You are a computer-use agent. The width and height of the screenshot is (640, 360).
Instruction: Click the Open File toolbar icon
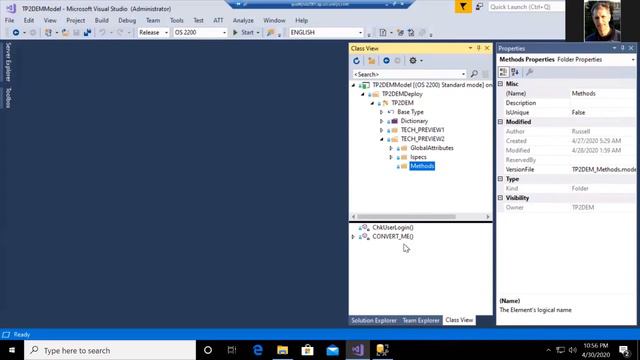click(x=65, y=32)
